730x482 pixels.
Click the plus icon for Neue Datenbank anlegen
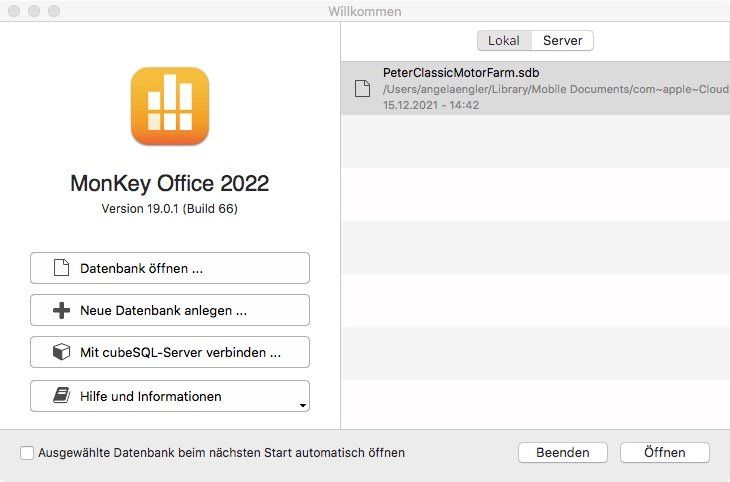tap(61, 310)
